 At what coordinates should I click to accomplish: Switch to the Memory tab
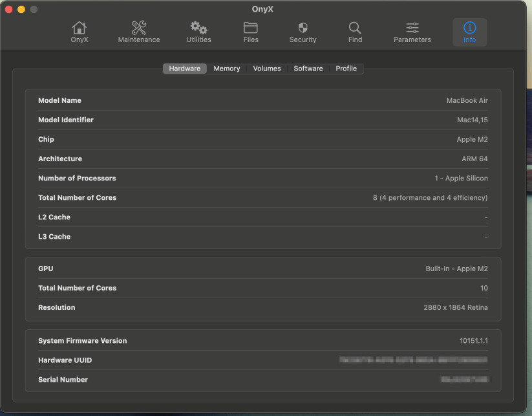pos(227,69)
